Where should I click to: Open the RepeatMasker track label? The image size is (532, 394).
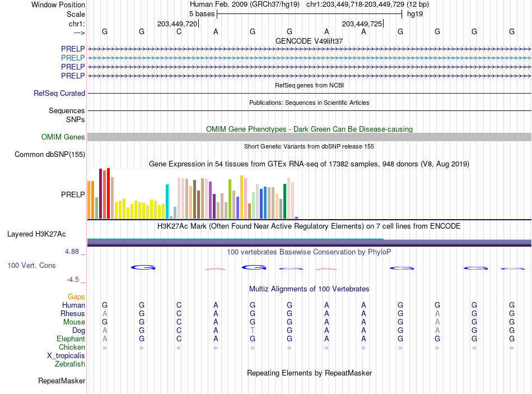[x=62, y=381]
